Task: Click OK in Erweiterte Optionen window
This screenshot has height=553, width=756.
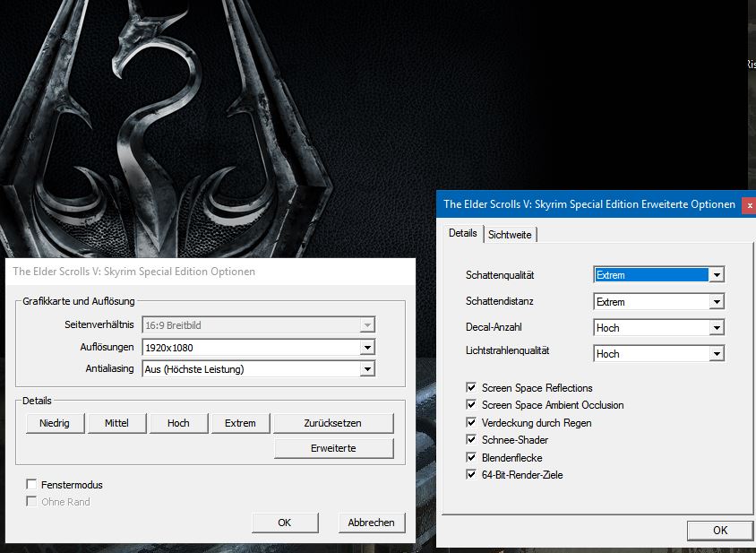Action: (720, 531)
